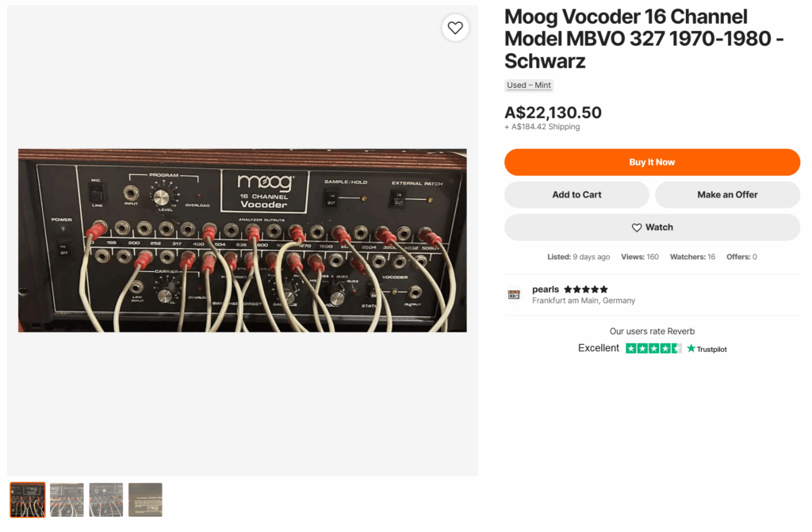Viewport: 812px width, 532px height.
Task: Click the Buy It Now button
Action: pyautogui.click(x=652, y=163)
